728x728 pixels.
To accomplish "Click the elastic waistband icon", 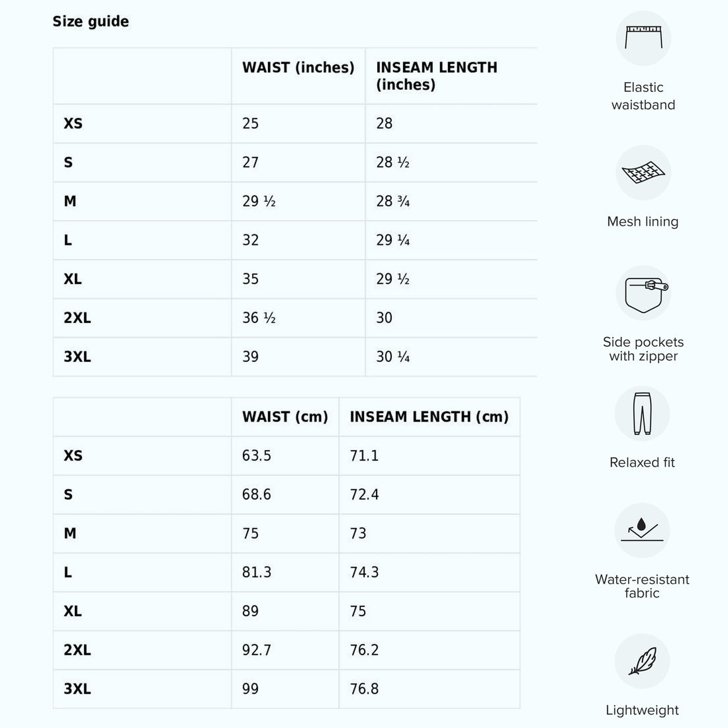I will 643,38.
